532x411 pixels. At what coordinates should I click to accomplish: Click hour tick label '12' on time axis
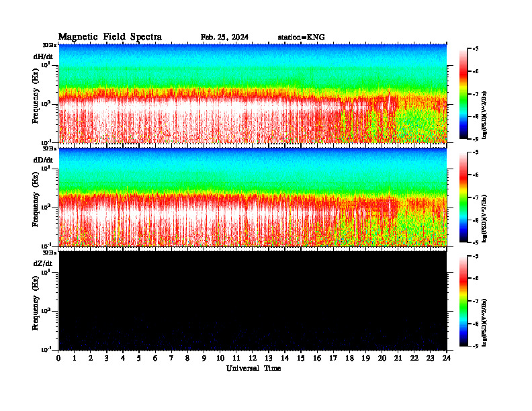click(252, 358)
